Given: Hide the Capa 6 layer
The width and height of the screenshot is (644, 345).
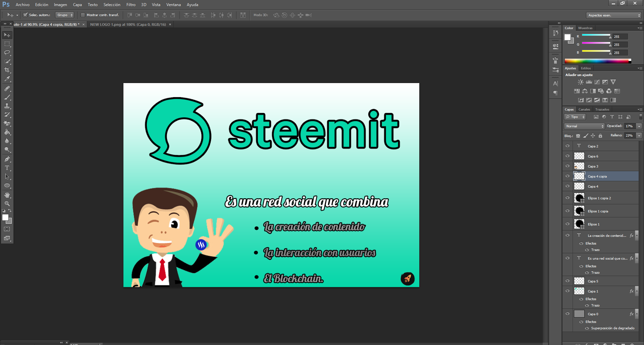Looking at the screenshot, I should click(568, 156).
